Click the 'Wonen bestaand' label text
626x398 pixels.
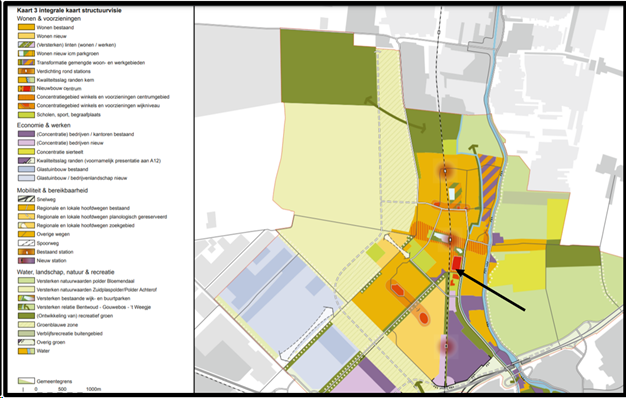(x=55, y=28)
